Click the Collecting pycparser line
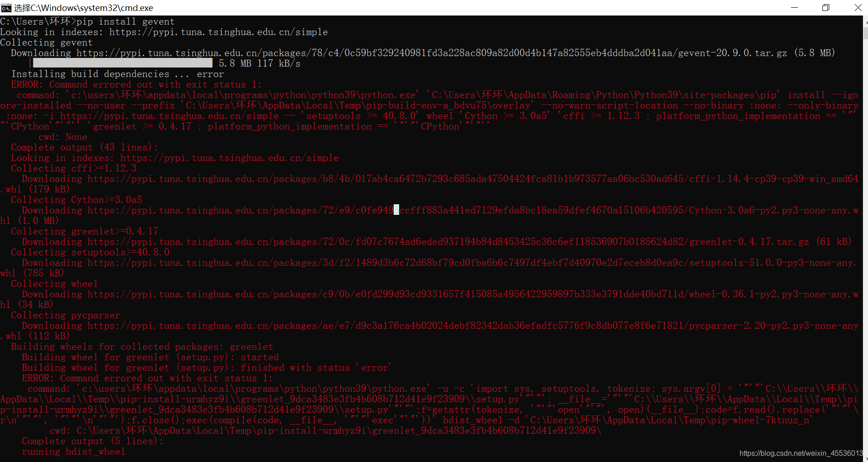Screen dimensions: 868x462 tap(65, 315)
